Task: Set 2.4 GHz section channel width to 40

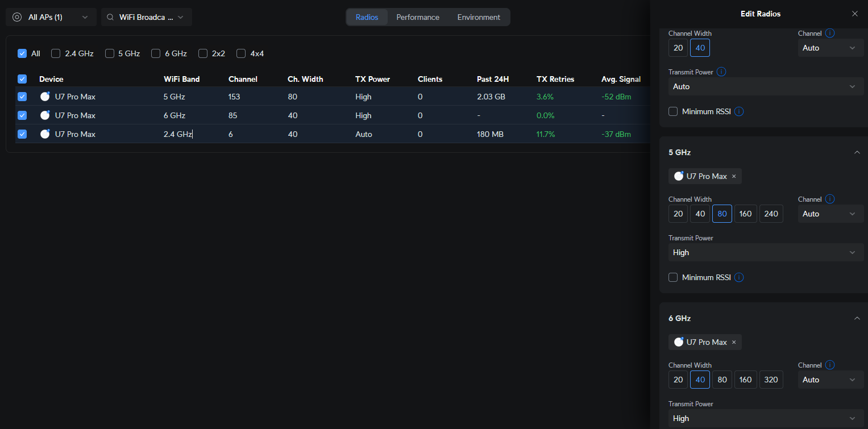Action: click(x=700, y=48)
